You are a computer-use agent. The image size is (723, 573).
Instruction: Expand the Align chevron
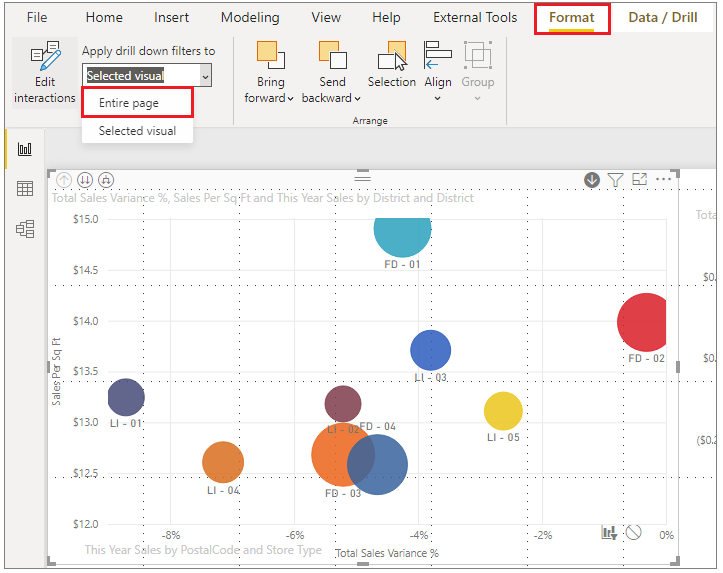point(438,99)
